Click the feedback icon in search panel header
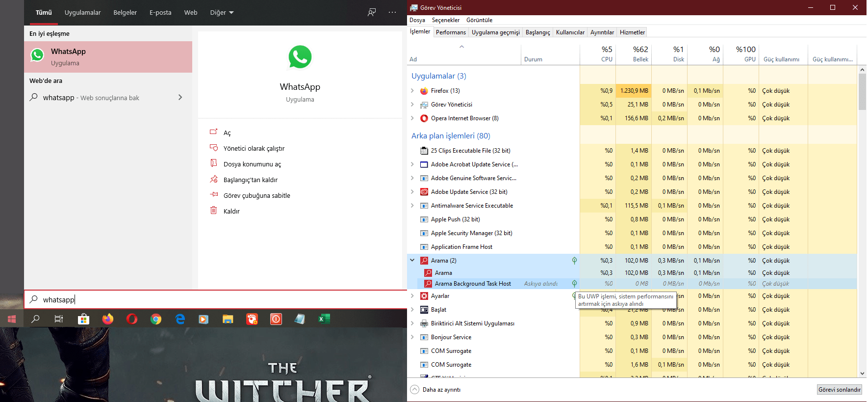 click(372, 12)
